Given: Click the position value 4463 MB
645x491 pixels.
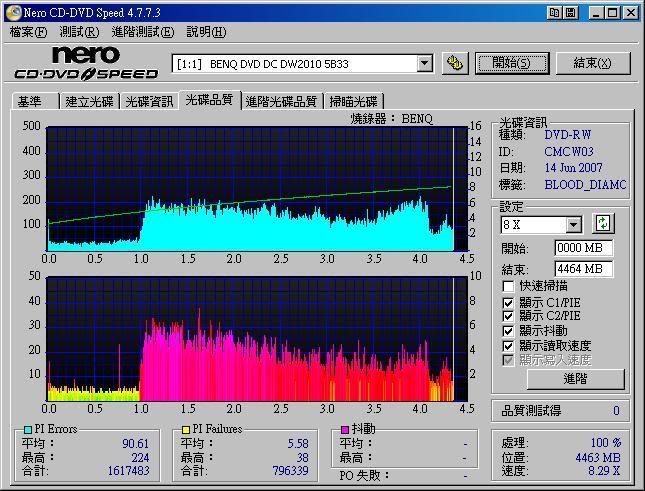Looking at the screenshot, I should (598, 458).
